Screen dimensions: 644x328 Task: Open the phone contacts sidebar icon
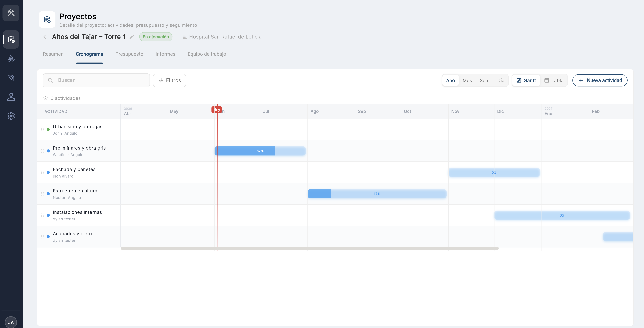coord(11,78)
